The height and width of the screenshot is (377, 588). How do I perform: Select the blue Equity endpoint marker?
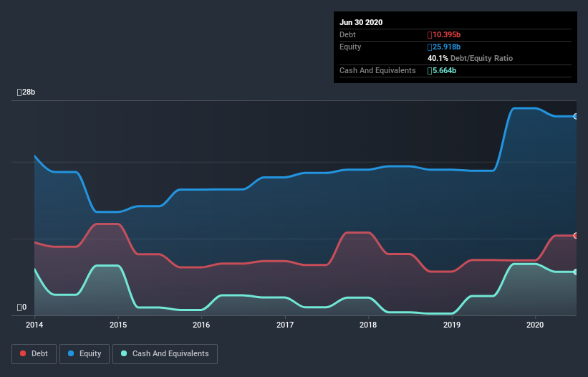tap(575, 117)
